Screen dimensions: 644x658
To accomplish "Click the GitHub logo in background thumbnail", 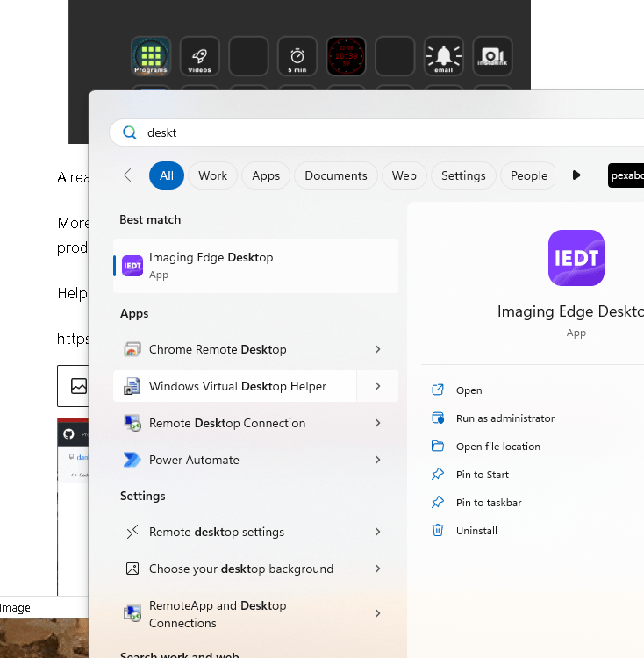I will pos(68,434).
